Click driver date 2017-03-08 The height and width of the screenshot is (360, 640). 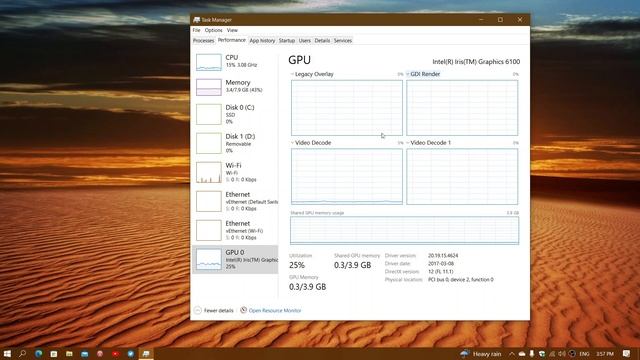click(x=441, y=264)
